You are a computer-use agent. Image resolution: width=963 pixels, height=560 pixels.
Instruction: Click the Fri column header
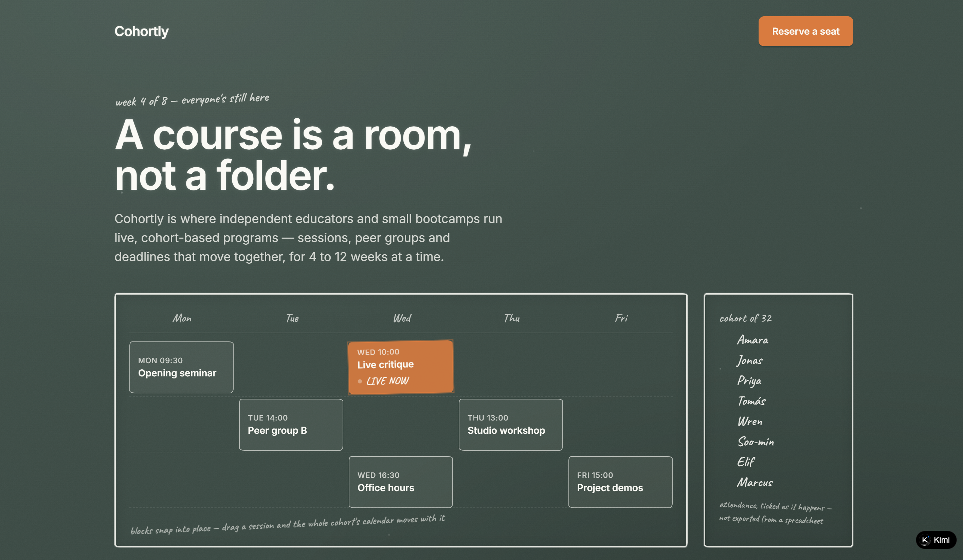pyautogui.click(x=621, y=318)
